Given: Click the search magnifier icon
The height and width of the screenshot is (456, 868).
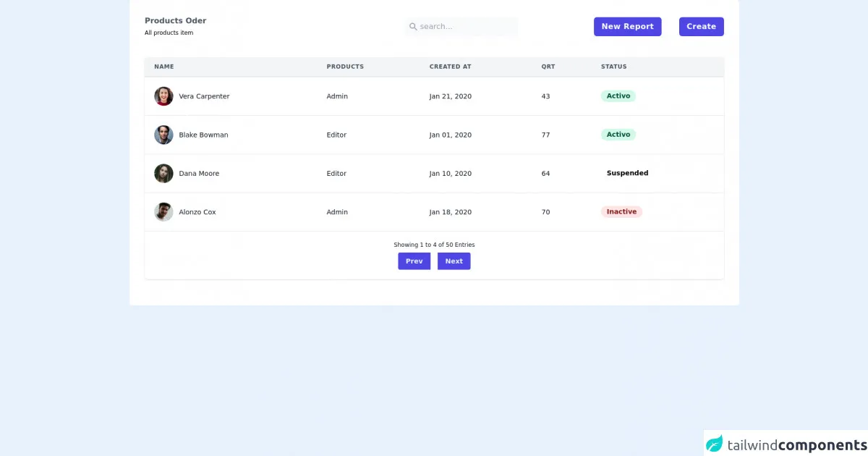Looking at the screenshot, I should click(x=413, y=27).
